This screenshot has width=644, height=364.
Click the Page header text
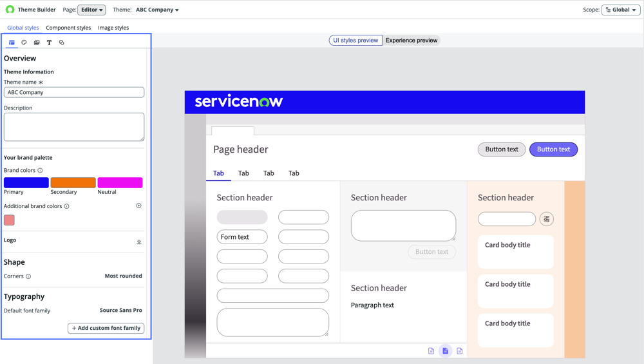coord(241,149)
